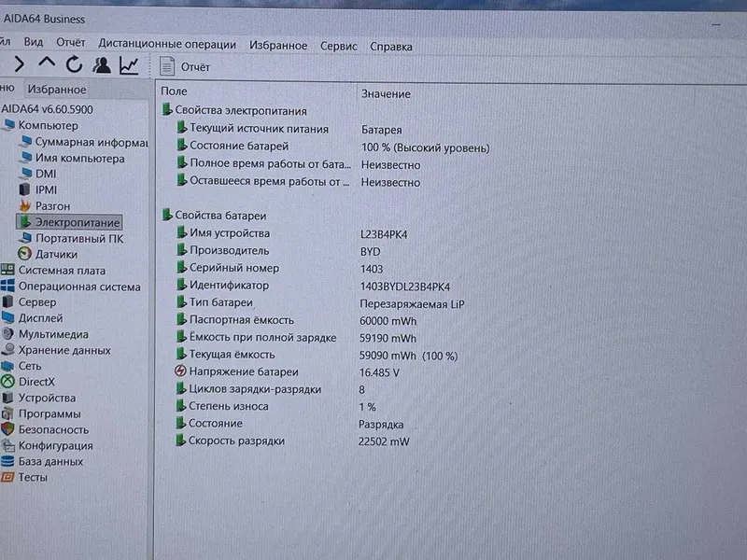Open the Отчёт menu in the menu bar

point(71,42)
